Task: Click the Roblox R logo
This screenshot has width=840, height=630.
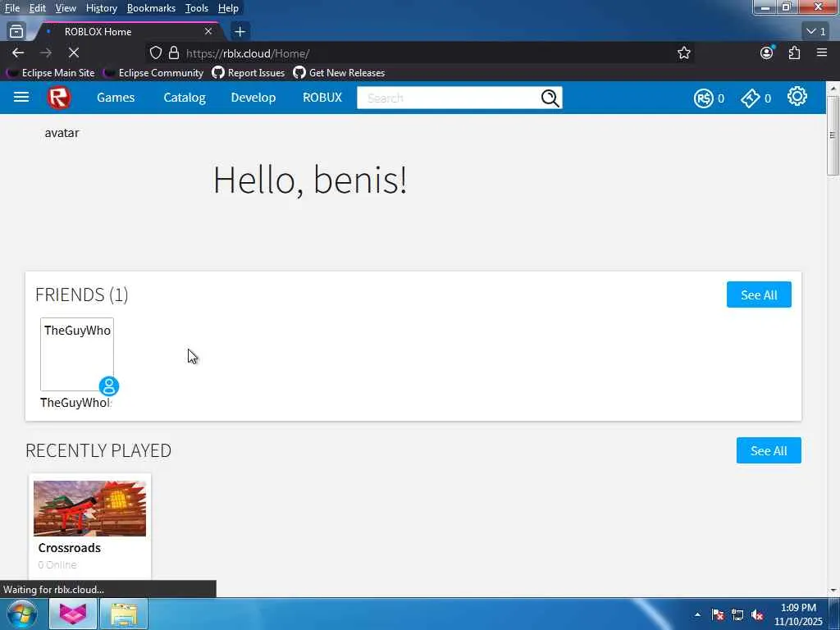Action: (x=59, y=98)
